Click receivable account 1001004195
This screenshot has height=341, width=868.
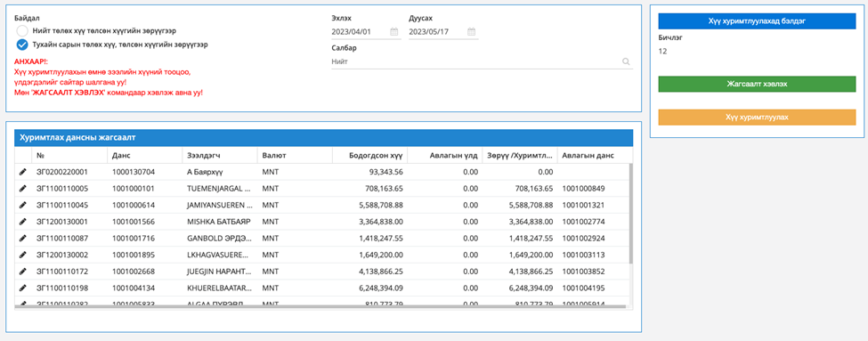tap(583, 288)
